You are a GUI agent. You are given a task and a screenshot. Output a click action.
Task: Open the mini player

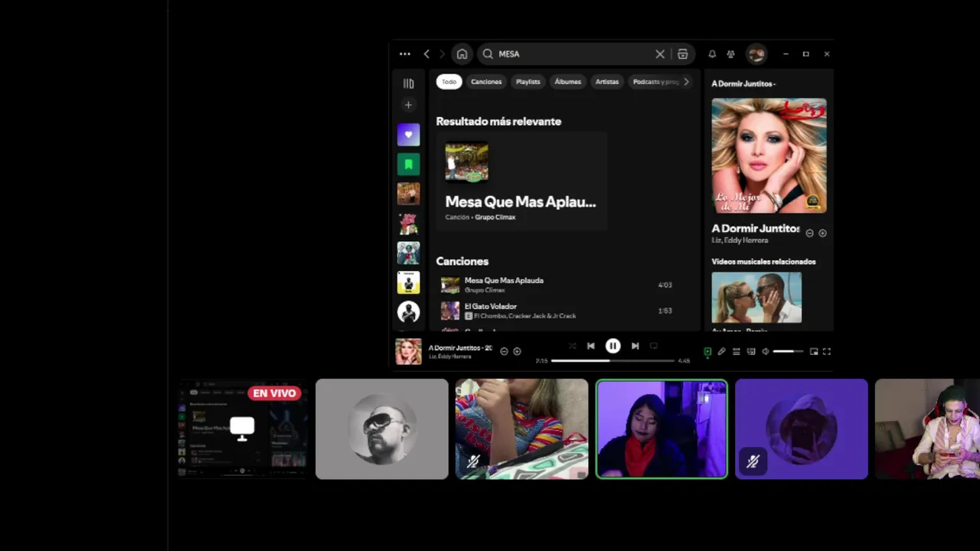pos(814,352)
